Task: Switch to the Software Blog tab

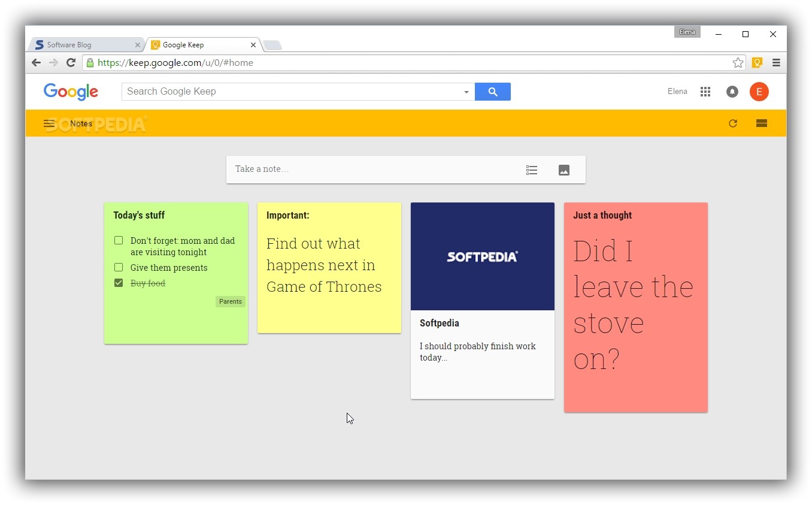Action: click(84, 45)
